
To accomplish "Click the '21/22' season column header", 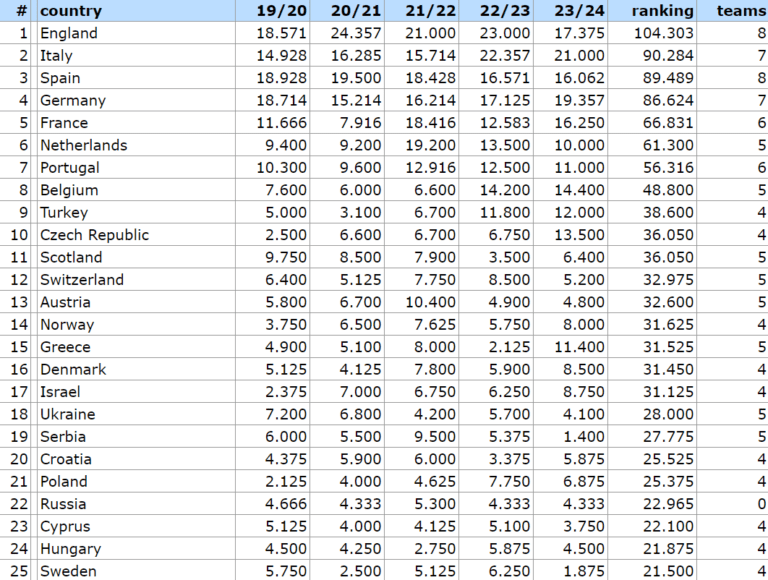I will [x=431, y=11].
